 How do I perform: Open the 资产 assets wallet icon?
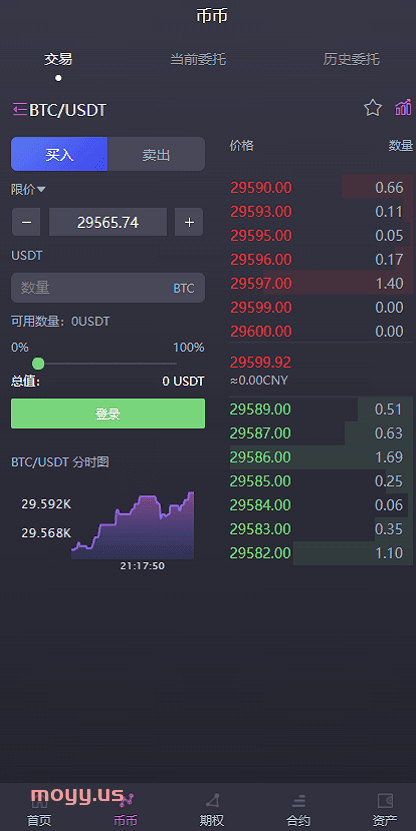tap(385, 800)
